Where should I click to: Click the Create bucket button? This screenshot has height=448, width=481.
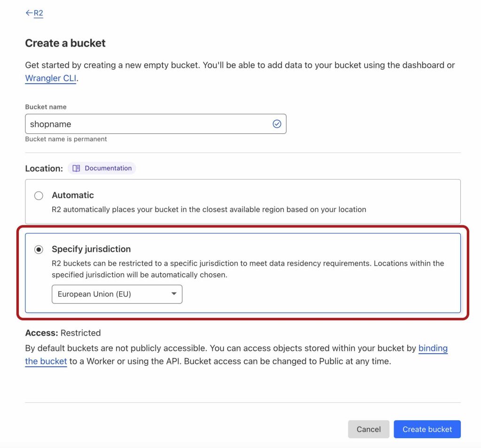pos(427,429)
